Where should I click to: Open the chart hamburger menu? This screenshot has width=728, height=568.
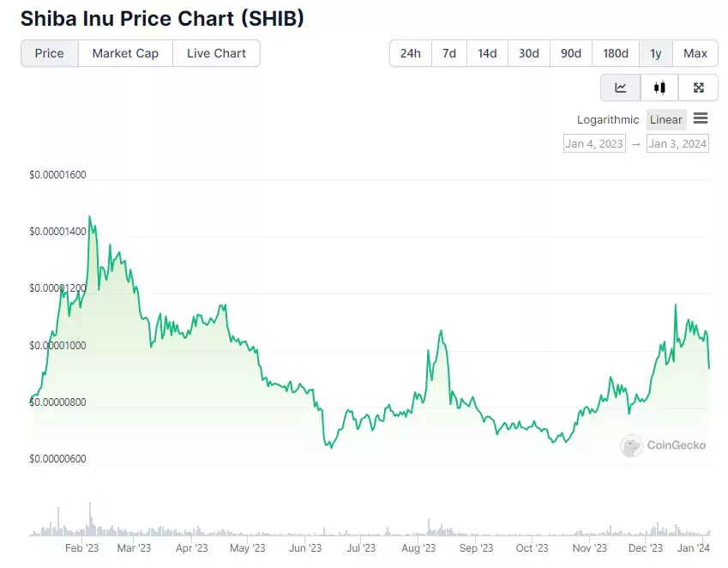701,119
